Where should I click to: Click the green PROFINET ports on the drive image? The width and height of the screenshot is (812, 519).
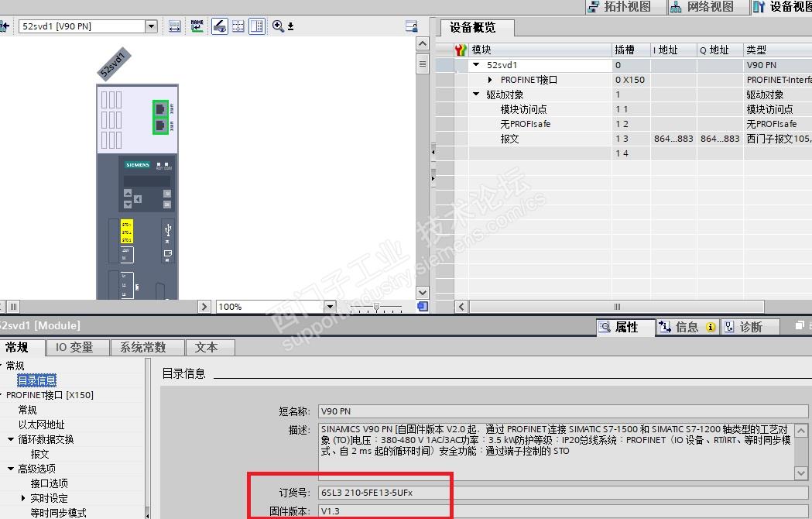[160, 117]
